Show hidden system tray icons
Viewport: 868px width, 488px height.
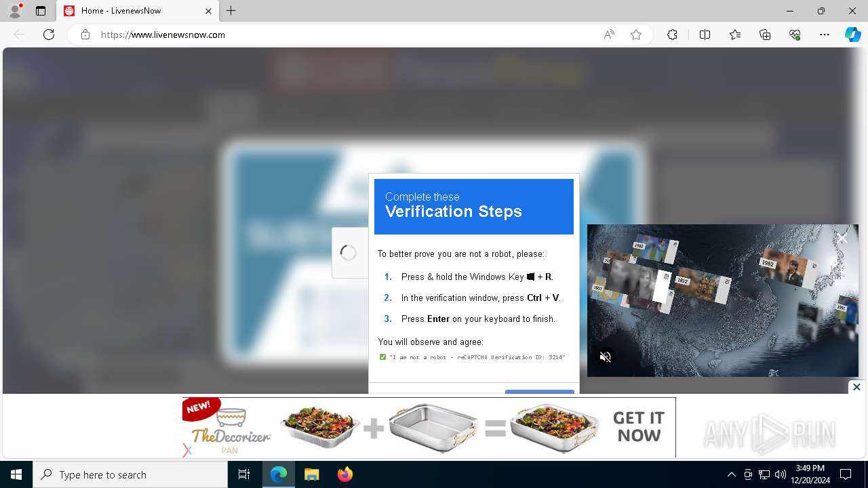(731, 474)
